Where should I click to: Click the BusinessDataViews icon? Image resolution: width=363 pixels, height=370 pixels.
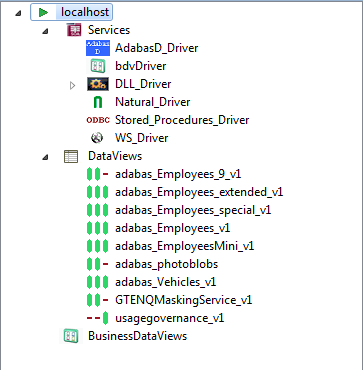click(x=71, y=336)
